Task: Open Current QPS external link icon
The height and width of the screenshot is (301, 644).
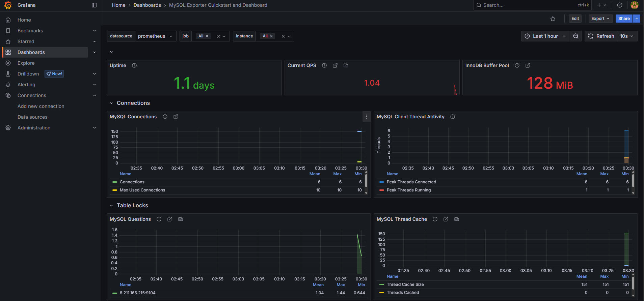Action: 335,65
